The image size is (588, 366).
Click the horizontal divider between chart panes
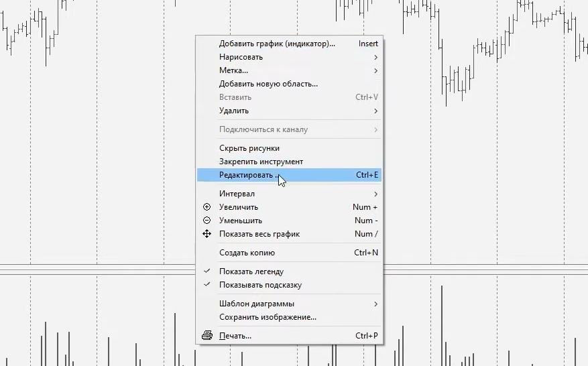pyautogui.click(x=101, y=270)
